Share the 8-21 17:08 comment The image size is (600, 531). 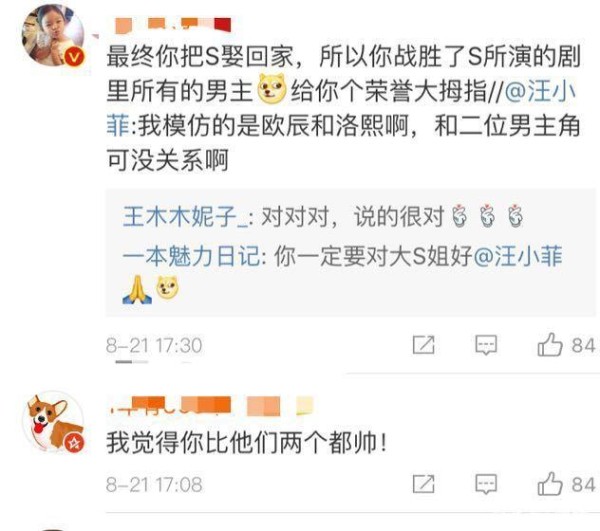pyautogui.click(x=424, y=484)
